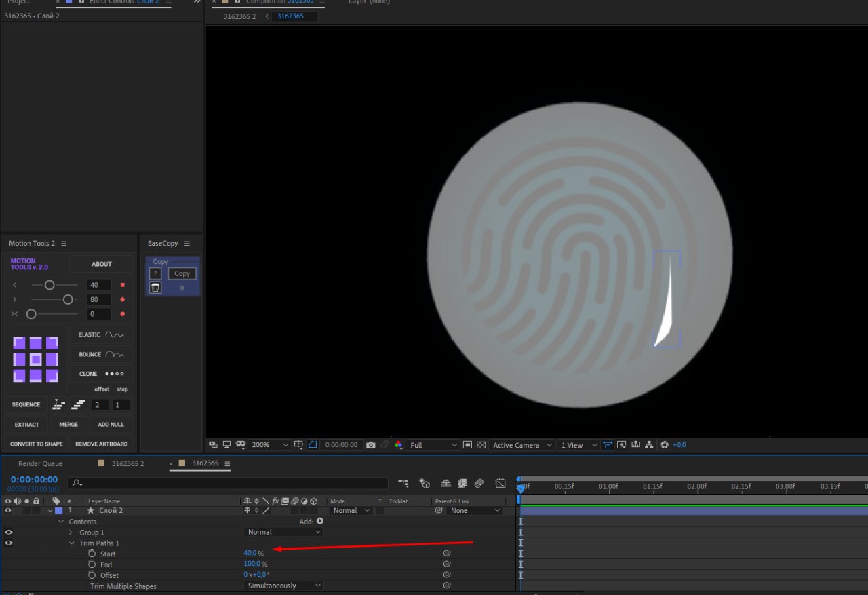The height and width of the screenshot is (595, 868).
Task: Collapse the Contents group
Action: [x=61, y=522]
